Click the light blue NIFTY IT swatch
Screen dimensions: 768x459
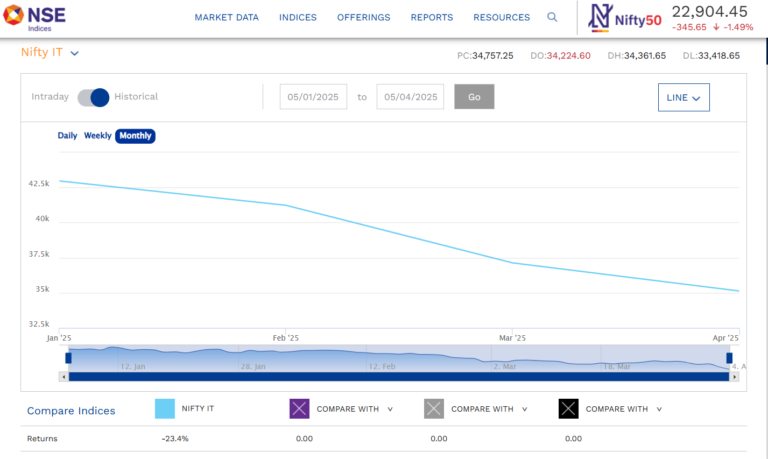pyautogui.click(x=165, y=409)
